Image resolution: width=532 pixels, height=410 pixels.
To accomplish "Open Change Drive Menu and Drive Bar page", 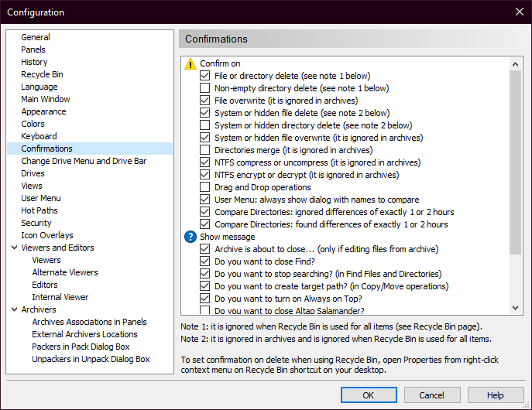I will [84, 161].
